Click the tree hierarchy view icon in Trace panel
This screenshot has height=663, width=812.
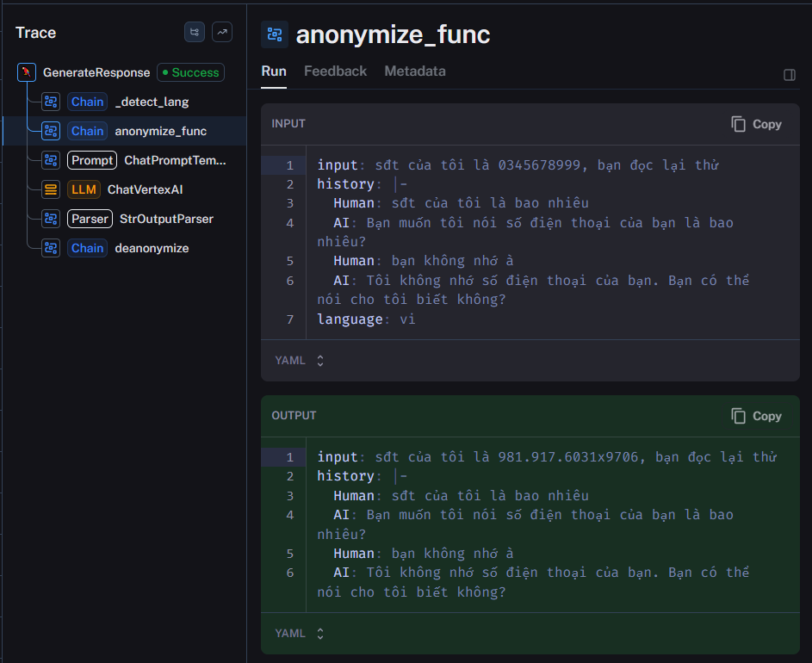(x=194, y=32)
